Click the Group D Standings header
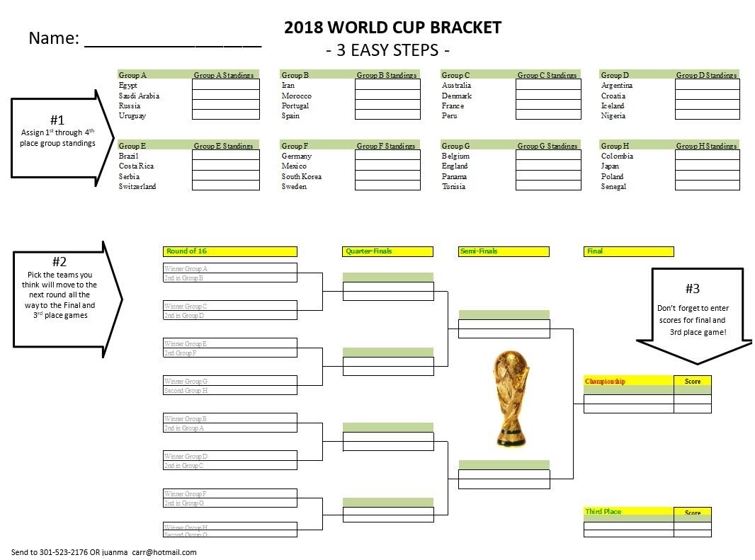 tap(706, 75)
